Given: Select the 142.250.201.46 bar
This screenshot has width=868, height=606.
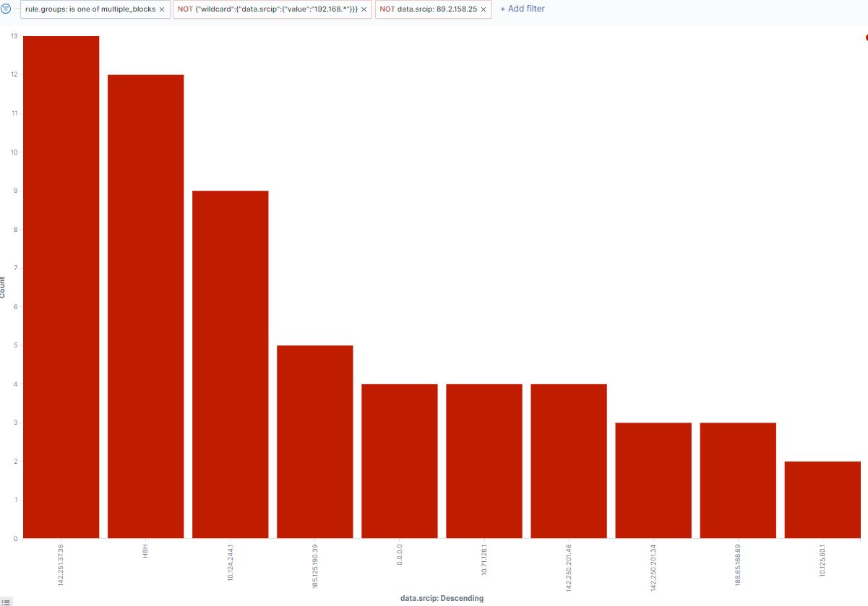Looking at the screenshot, I should point(569,462).
